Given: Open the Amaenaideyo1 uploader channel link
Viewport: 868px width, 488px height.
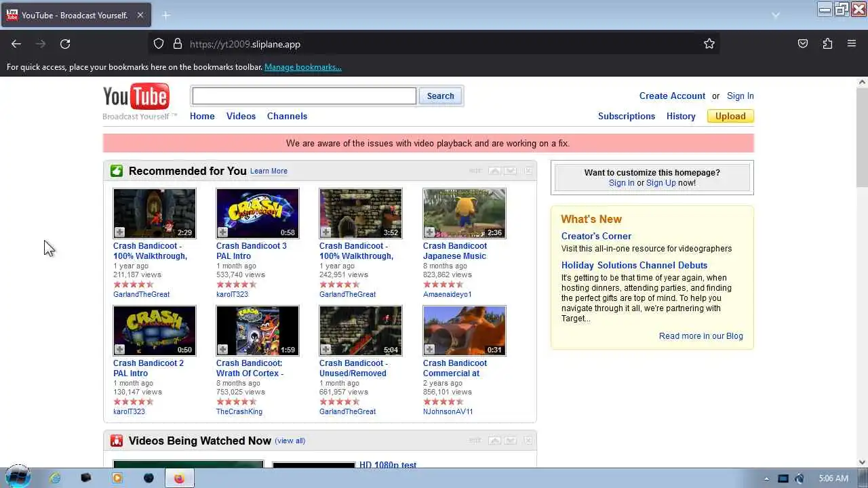Looking at the screenshot, I should (x=447, y=294).
